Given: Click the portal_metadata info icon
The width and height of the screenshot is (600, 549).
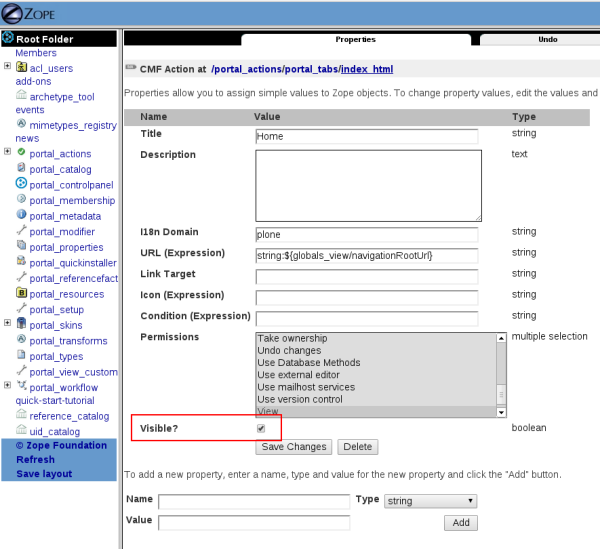Looking at the screenshot, I should click(21, 215).
